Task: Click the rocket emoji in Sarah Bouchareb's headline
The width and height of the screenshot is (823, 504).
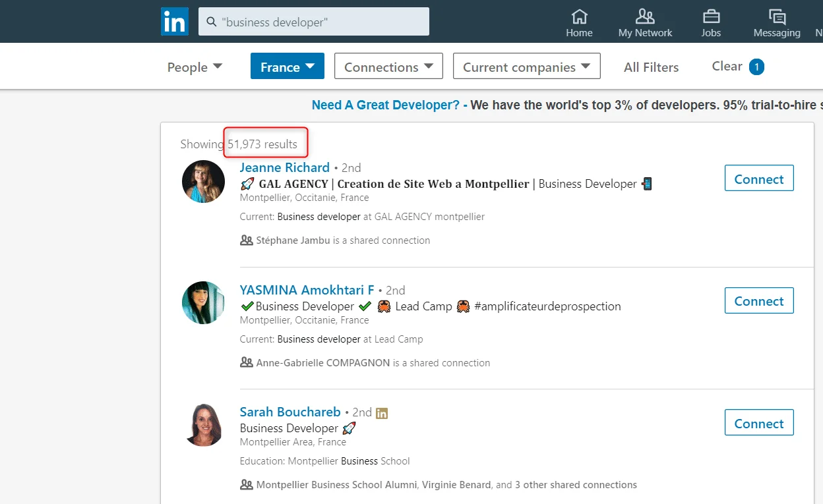Action: (x=350, y=428)
